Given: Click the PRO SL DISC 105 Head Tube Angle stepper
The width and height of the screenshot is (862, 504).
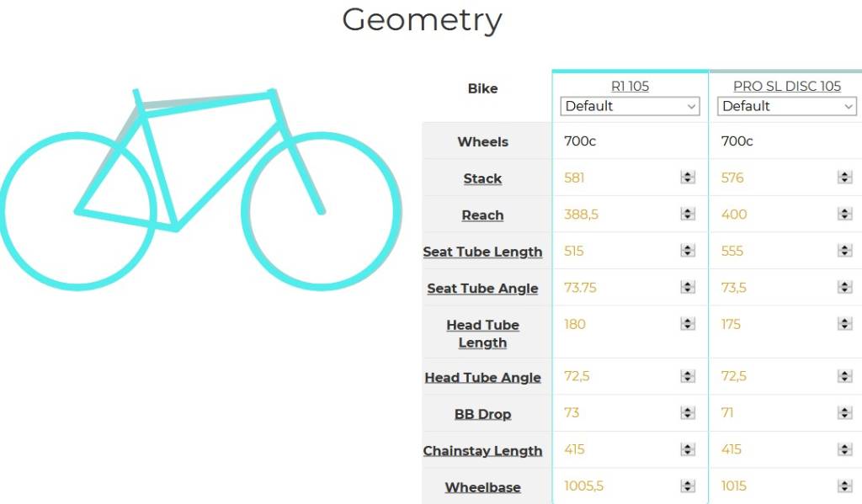Looking at the screenshot, I should coord(845,376).
